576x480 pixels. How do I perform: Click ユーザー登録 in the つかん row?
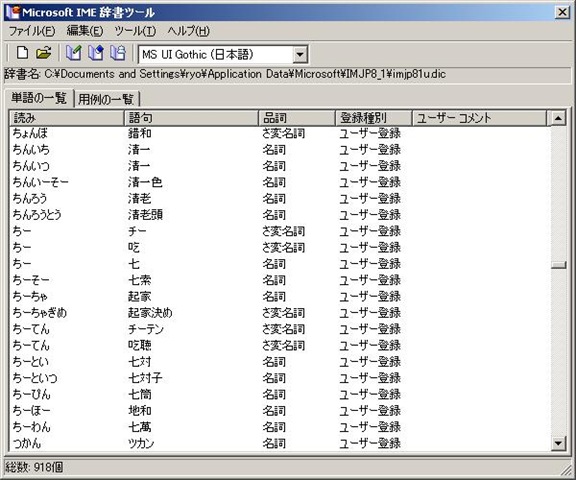click(x=370, y=443)
